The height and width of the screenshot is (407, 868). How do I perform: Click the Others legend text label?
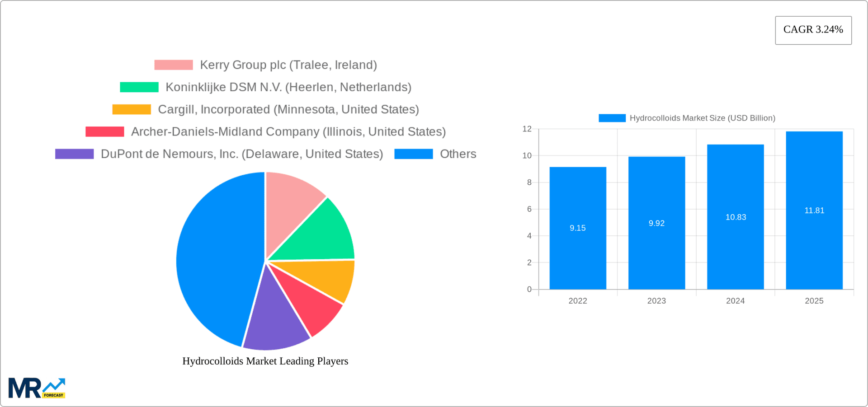pos(458,154)
